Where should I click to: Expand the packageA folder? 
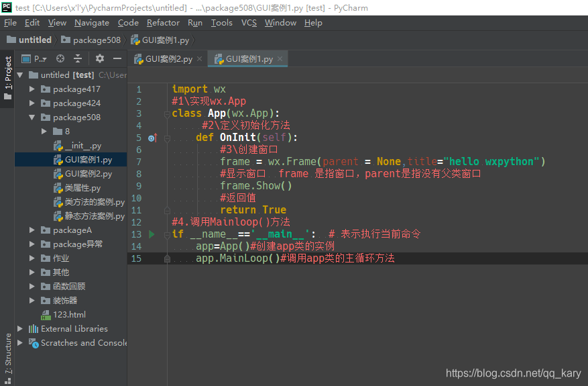click(32, 230)
